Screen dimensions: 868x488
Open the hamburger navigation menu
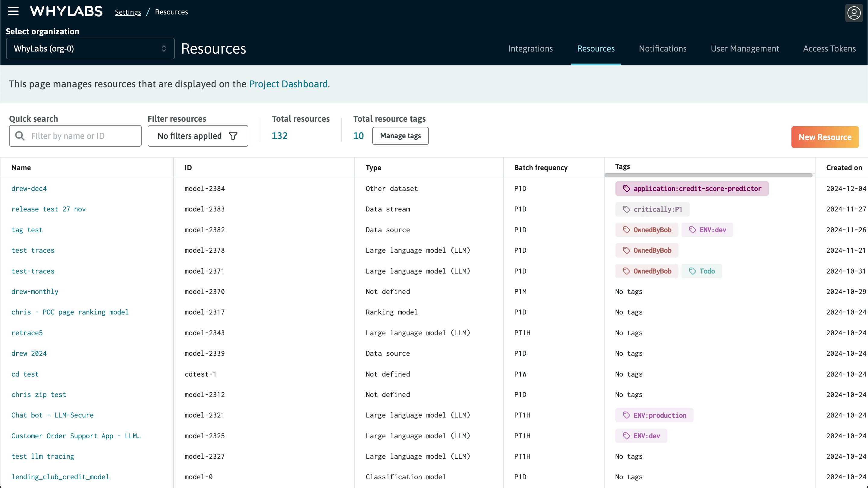pos(13,11)
